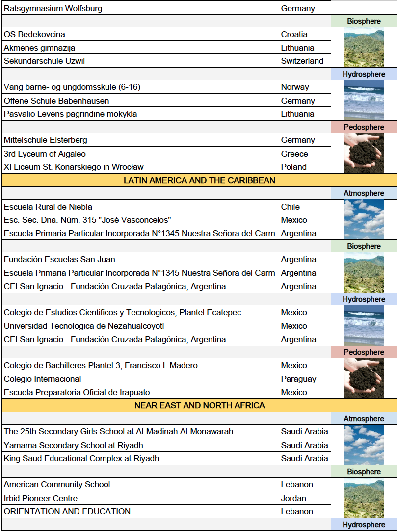Click the soil image beside Colegio Internacional
The height and width of the screenshot is (532, 397).
click(x=364, y=378)
